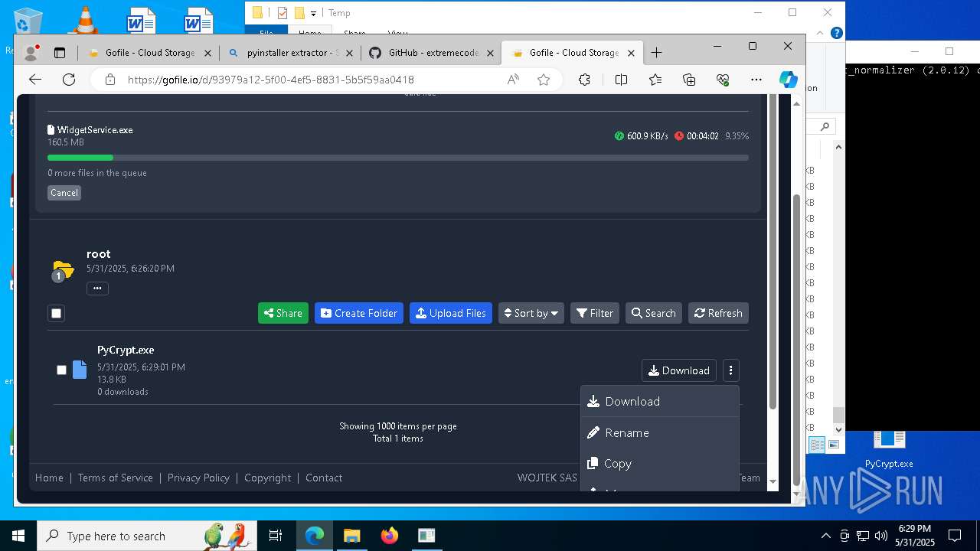Screen dimensions: 980x551
Task: Launch Firefox from the taskbar
Action: pos(390,536)
